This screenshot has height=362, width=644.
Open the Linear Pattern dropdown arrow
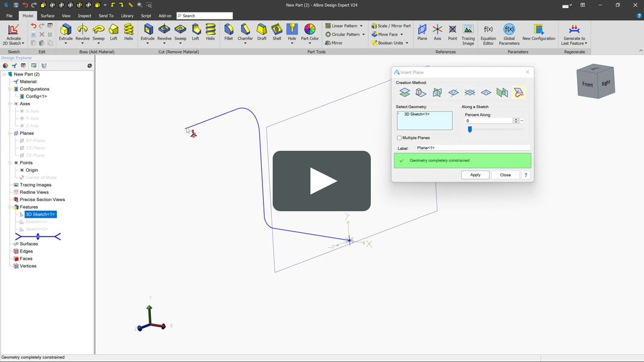click(x=361, y=26)
